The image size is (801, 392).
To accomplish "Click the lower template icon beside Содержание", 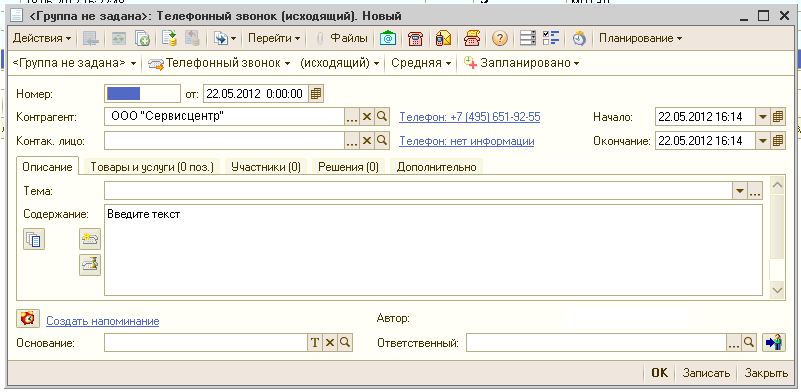I will [x=90, y=265].
